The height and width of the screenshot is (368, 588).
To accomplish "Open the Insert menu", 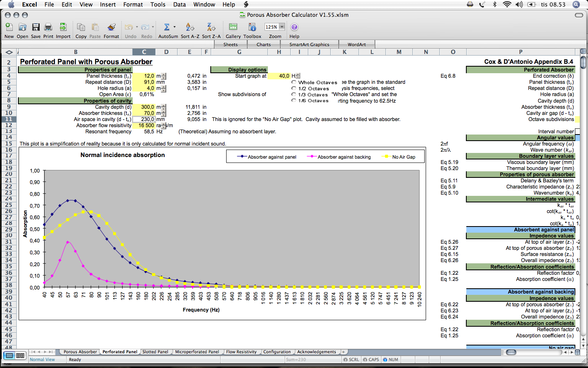I will [108, 4].
